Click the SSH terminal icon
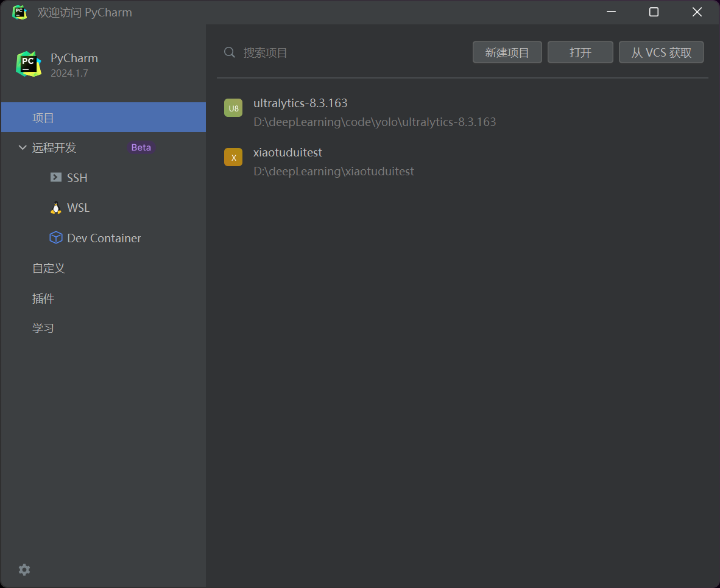 click(56, 177)
